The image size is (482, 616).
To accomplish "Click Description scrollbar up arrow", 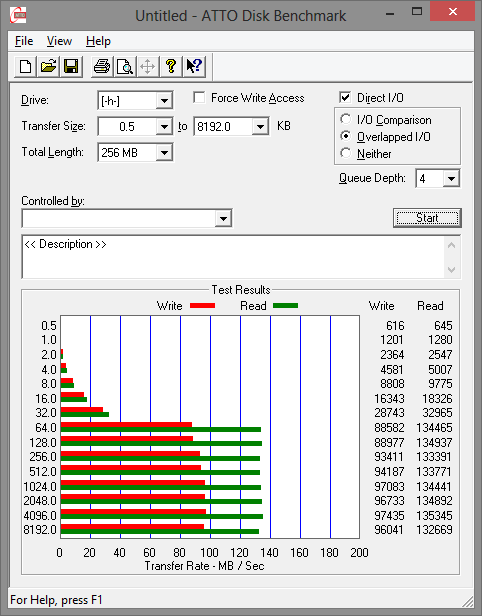I will click(x=451, y=246).
